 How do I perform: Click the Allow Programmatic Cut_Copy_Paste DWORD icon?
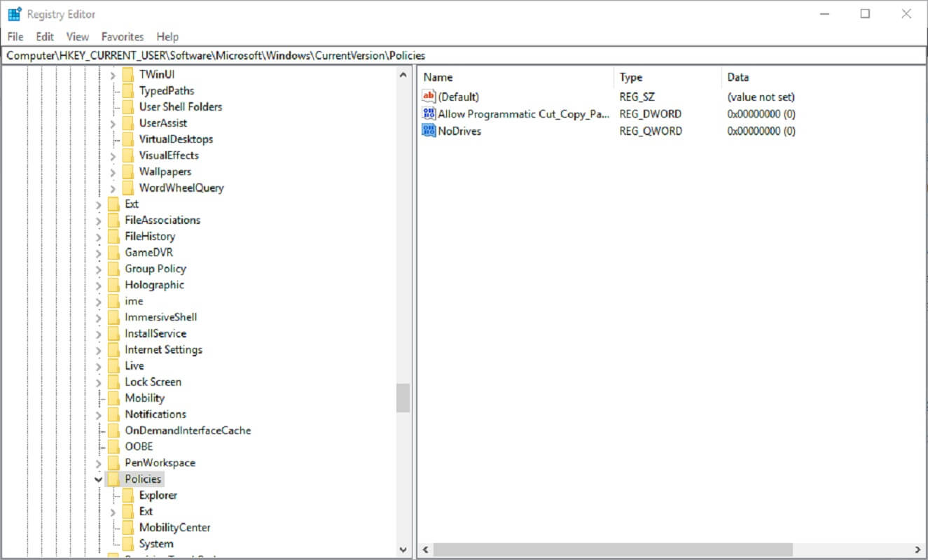coord(429,113)
